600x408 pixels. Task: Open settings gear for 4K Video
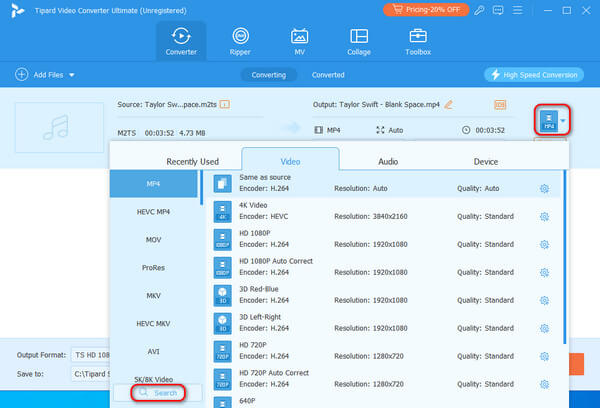(x=544, y=217)
